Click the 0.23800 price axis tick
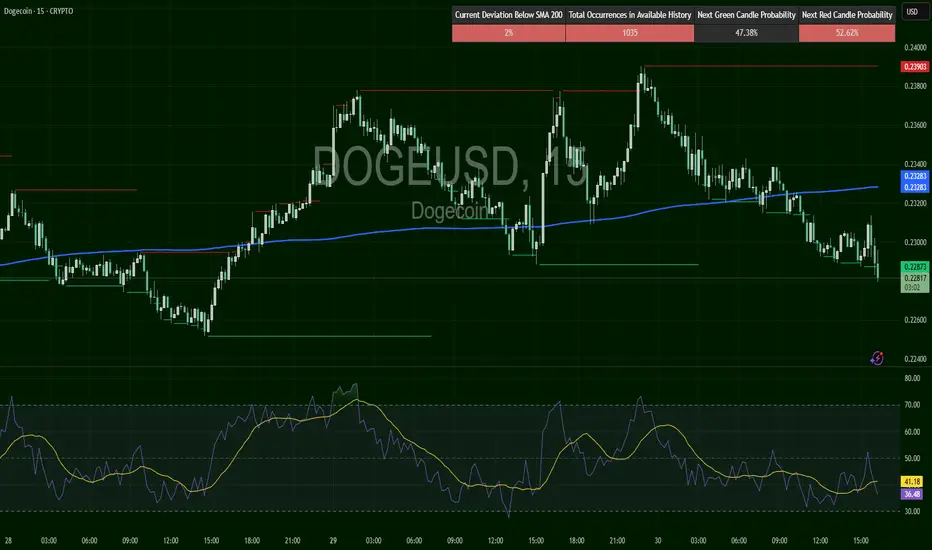The image size is (932, 550). pyautogui.click(x=915, y=86)
